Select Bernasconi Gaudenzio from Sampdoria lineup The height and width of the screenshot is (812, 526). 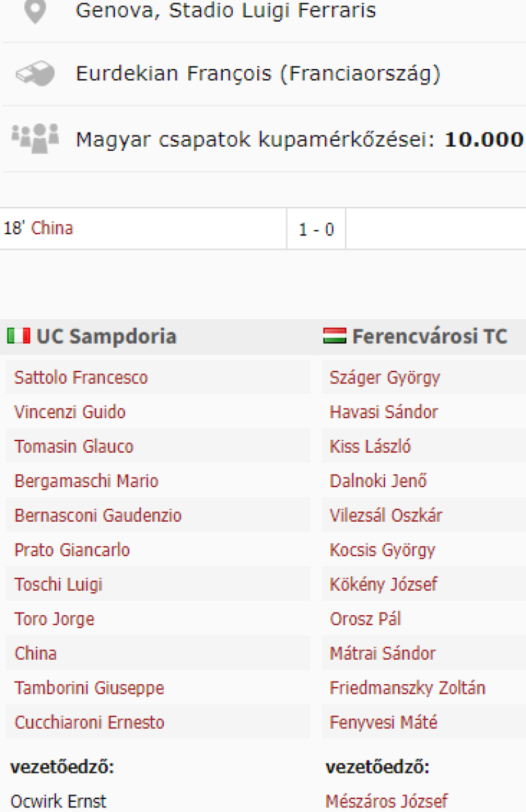(x=97, y=516)
